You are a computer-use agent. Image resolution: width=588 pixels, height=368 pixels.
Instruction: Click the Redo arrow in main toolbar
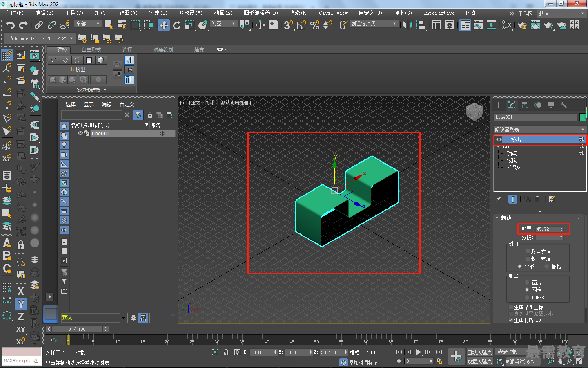point(23,25)
